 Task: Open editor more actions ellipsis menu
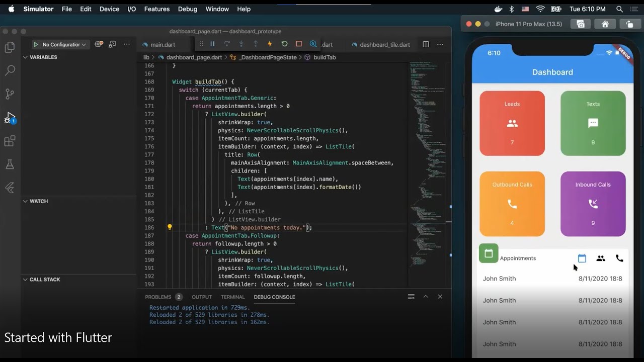(x=440, y=44)
